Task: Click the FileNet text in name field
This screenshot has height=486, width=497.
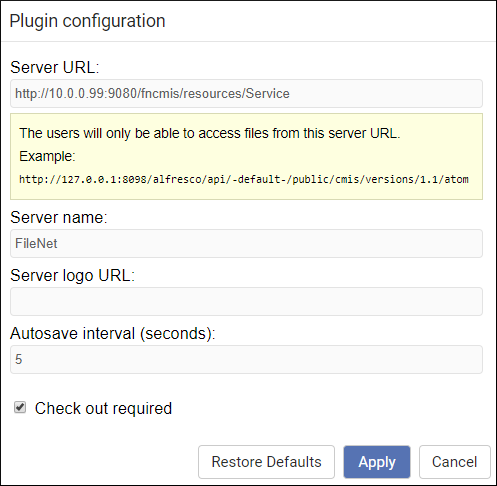Action: (36, 243)
